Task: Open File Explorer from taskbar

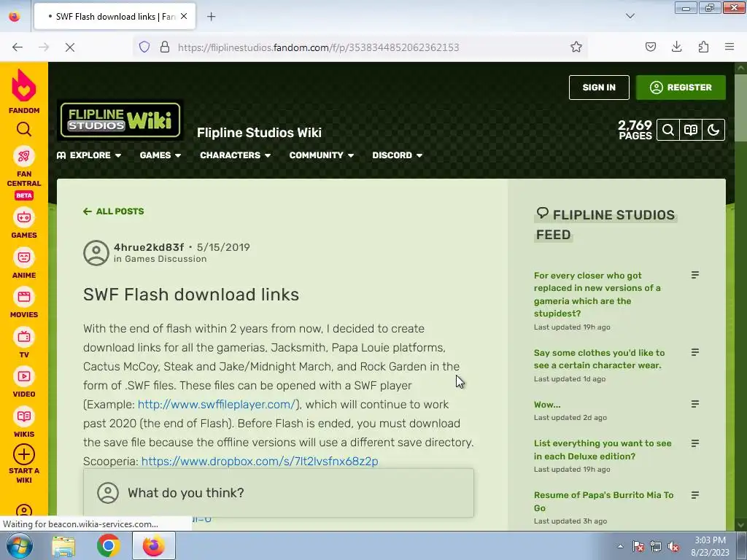Action: pos(63,546)
